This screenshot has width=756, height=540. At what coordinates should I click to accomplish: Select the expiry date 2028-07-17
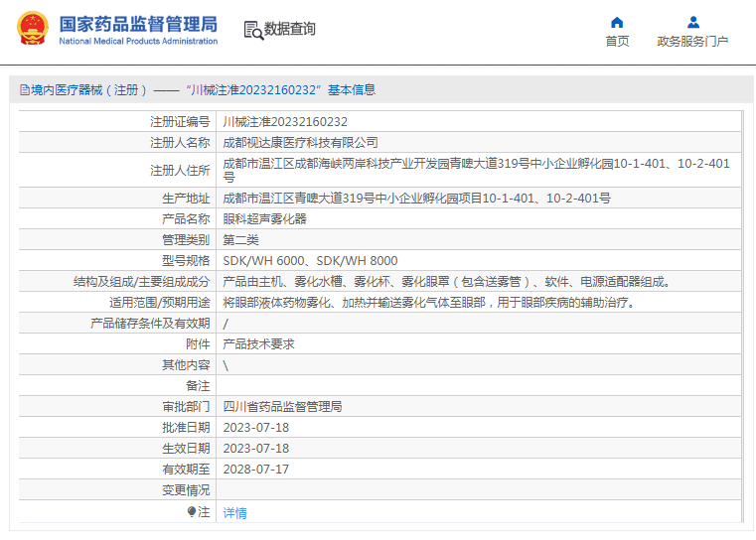[256, 470]
